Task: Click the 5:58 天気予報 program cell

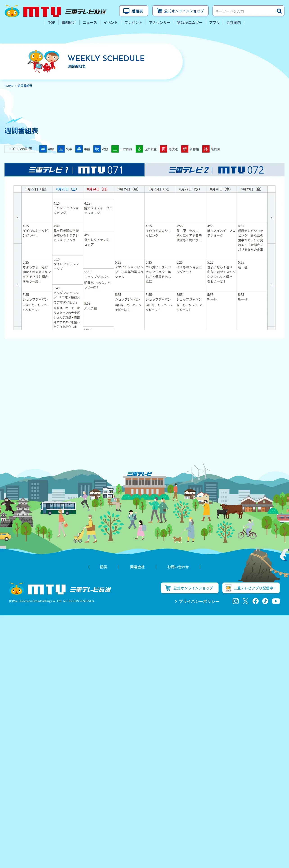Action: [98, 313]
